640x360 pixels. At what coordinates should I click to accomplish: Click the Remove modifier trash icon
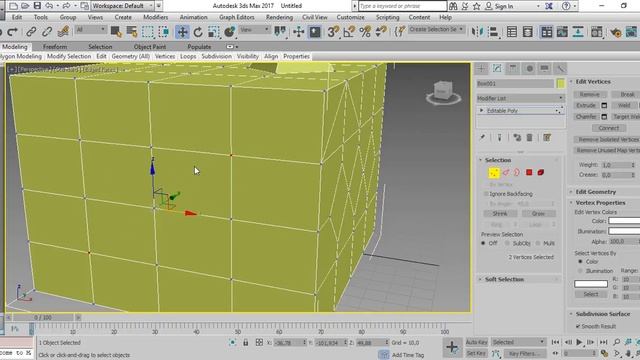[x=529, y=138]
